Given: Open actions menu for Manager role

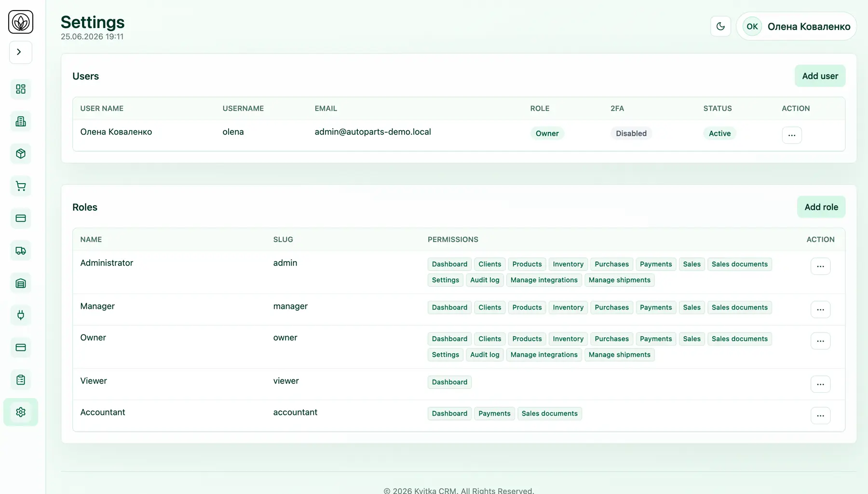Looking at the screenshot, I should (820, 309).
